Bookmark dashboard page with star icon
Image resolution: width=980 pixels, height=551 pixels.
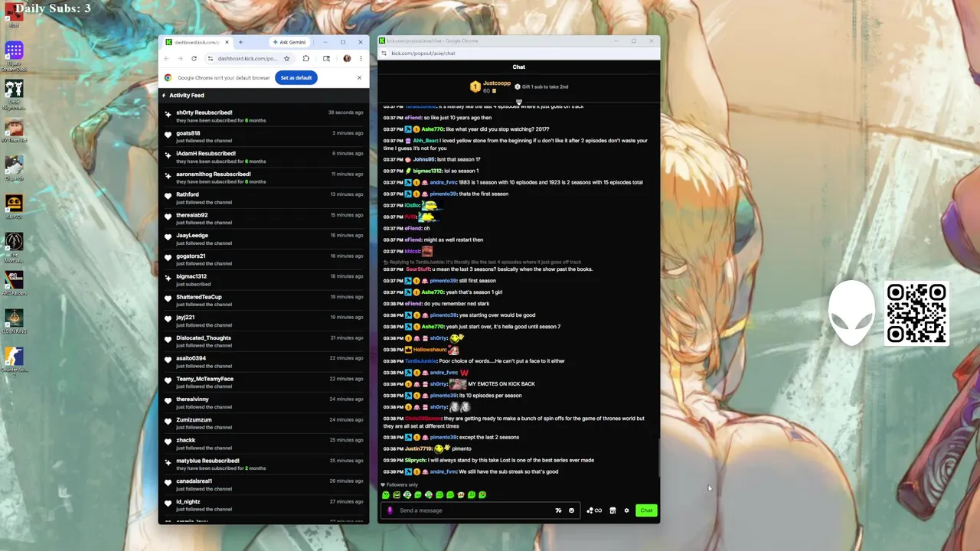click(286, 59)
